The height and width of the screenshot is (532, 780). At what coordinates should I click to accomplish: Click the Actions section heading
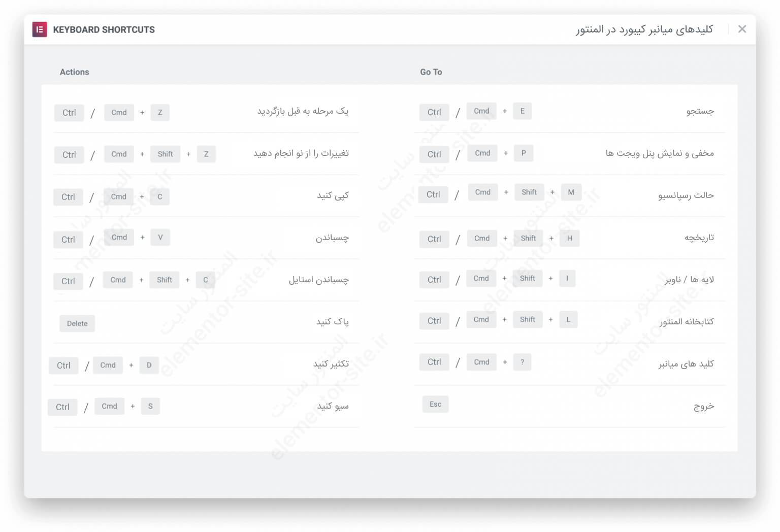pyautogui.click(x=74, y=72)
